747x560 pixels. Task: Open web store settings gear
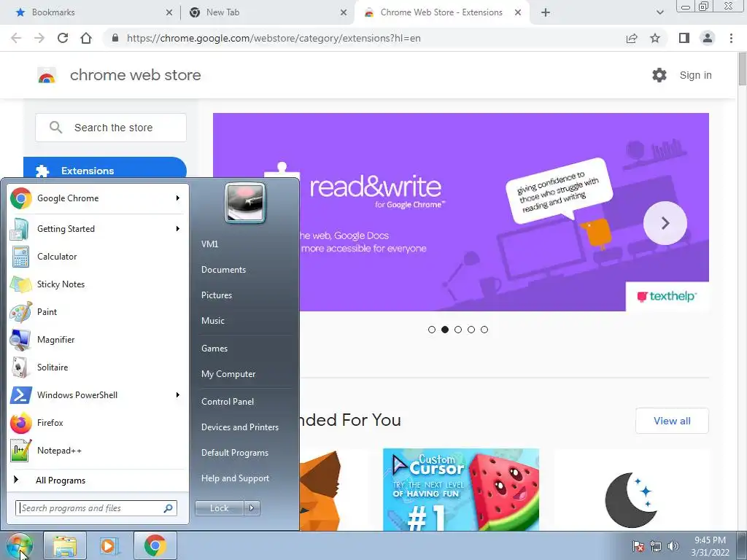[x=659, y=75]
